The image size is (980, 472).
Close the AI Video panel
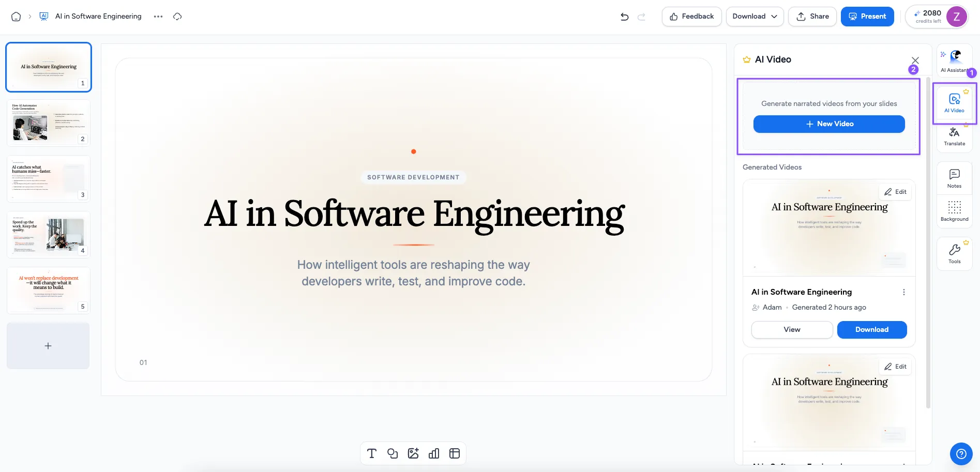click(915, 60)
